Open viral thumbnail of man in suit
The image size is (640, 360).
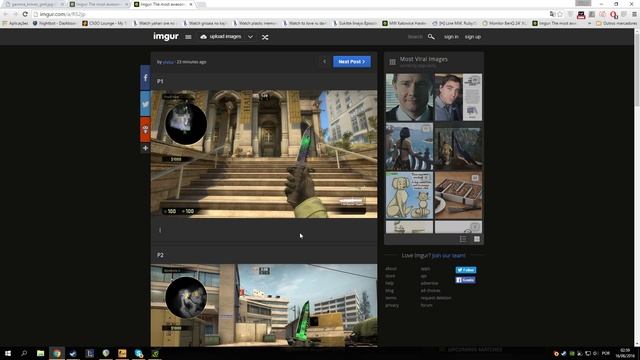pos(409,98)
